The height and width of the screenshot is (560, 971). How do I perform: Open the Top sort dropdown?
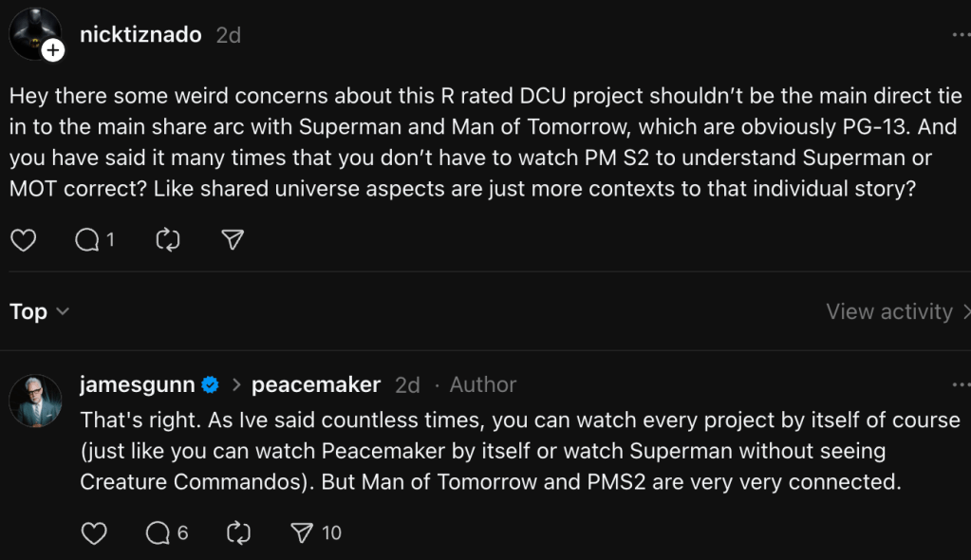pyautogui.click(x=39, y=311)
